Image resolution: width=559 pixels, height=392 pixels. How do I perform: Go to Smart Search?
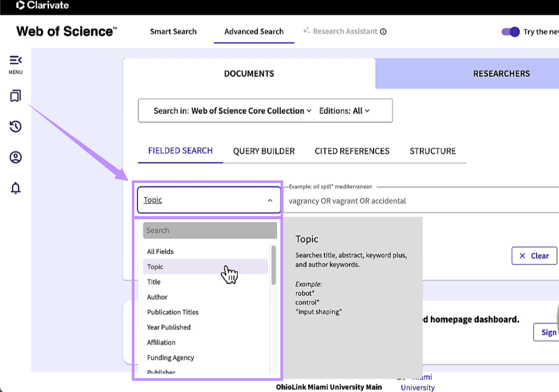[x=173, y=32]
